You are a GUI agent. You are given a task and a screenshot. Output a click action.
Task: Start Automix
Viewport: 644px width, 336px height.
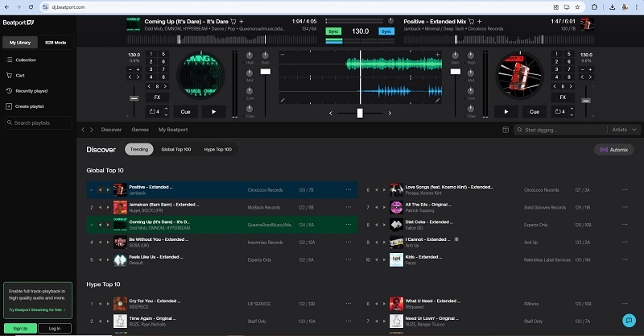[x=614, y=150]
